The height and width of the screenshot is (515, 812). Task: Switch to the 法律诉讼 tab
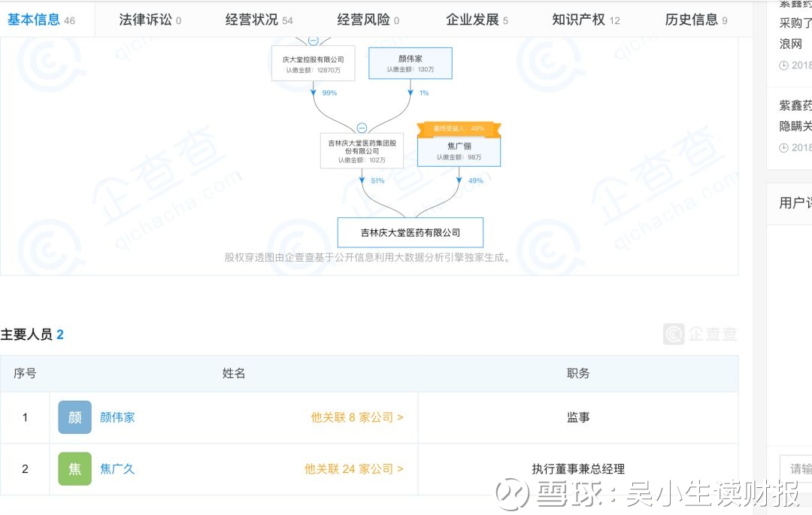point(150,20)
